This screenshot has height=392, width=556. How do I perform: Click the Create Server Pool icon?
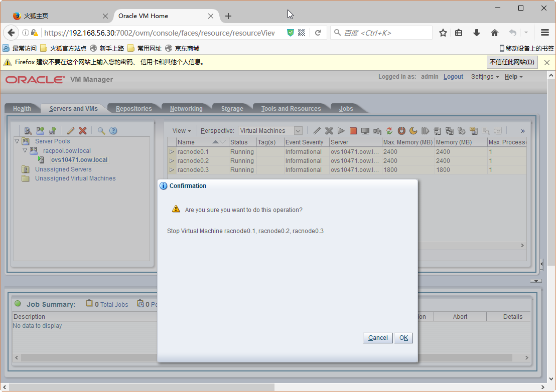tap(41, 131)
